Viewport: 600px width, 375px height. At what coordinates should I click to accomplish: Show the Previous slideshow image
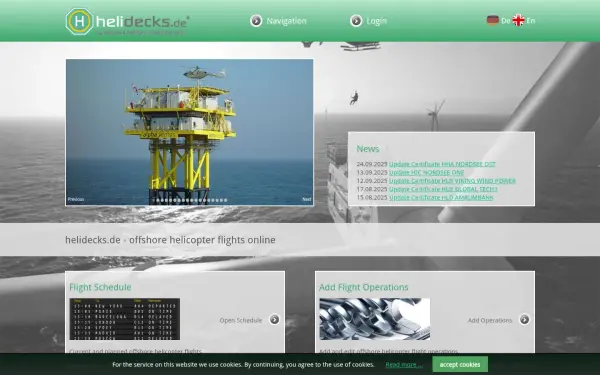(x=76, y=199)
